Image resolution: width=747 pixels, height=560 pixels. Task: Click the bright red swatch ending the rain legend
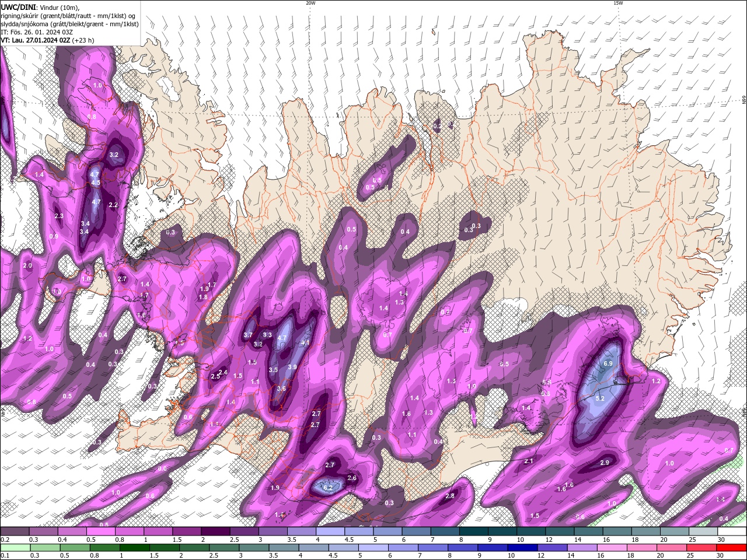[732, 548]
